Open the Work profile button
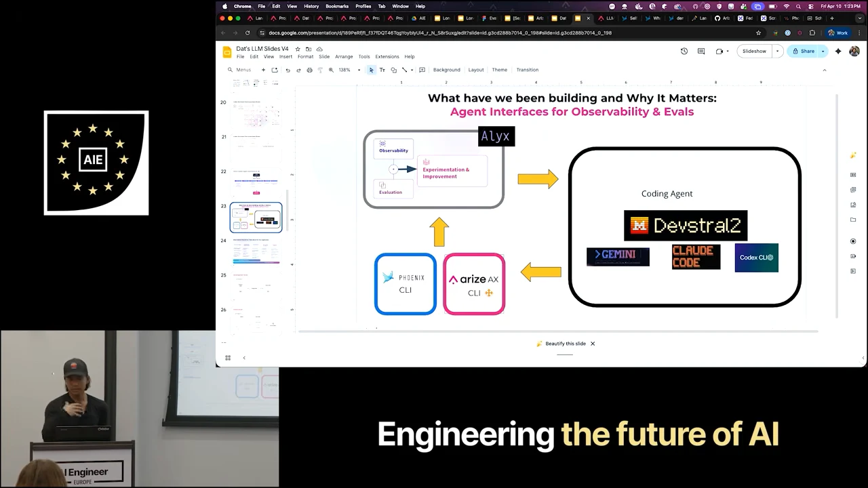 pos(838,33)
